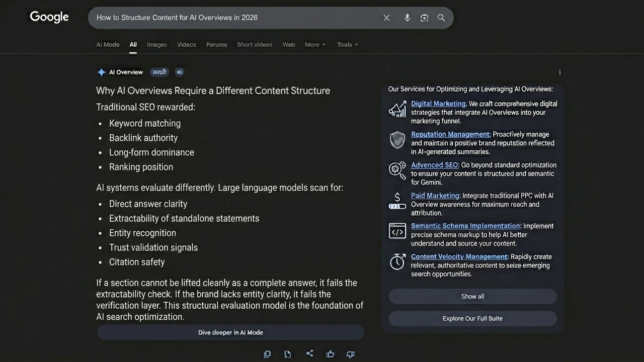This screenshot has width=644, height=362.
Task: Open Google Lens image search
Action: click(424, 18)
